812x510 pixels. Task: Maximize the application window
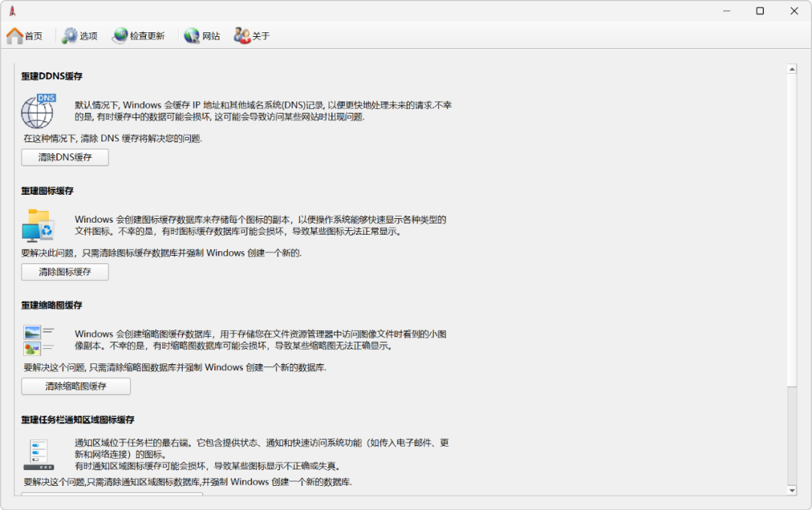coord(760,11)
